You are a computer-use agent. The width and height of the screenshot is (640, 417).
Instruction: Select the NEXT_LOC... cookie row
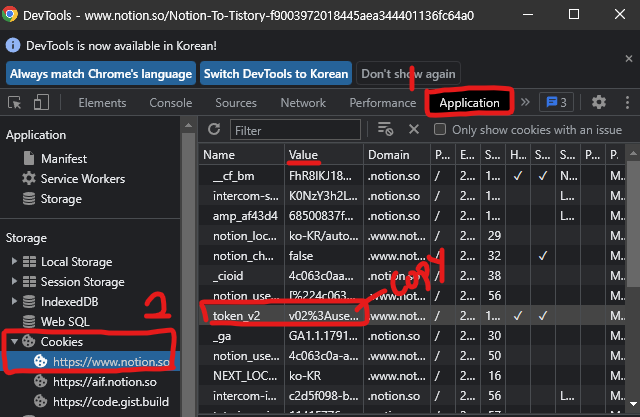(x=412, y=375)
